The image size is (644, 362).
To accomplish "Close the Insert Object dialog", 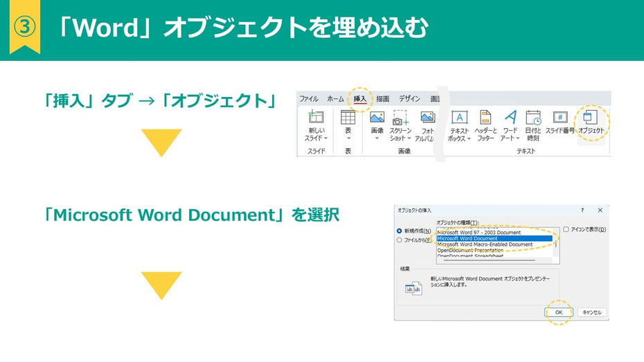I will (x=600, y=210).
